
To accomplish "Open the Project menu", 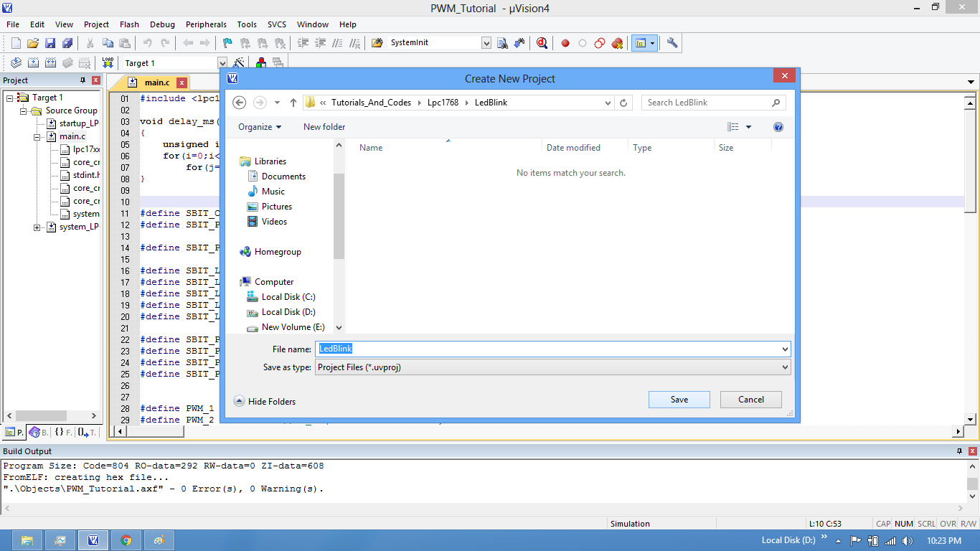I will (96, 24).
